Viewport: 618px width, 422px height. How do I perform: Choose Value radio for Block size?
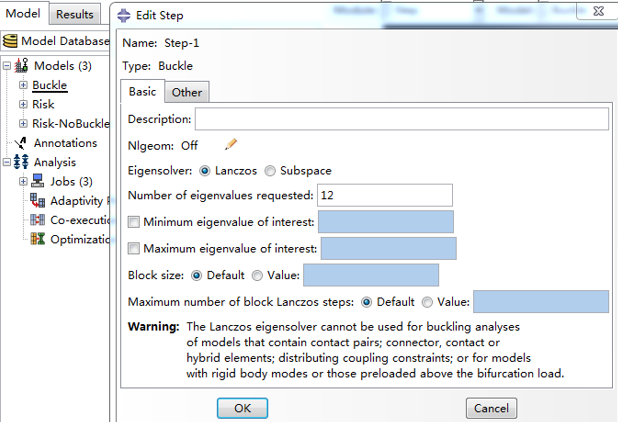pyautogui.click(x=258, y=275)
